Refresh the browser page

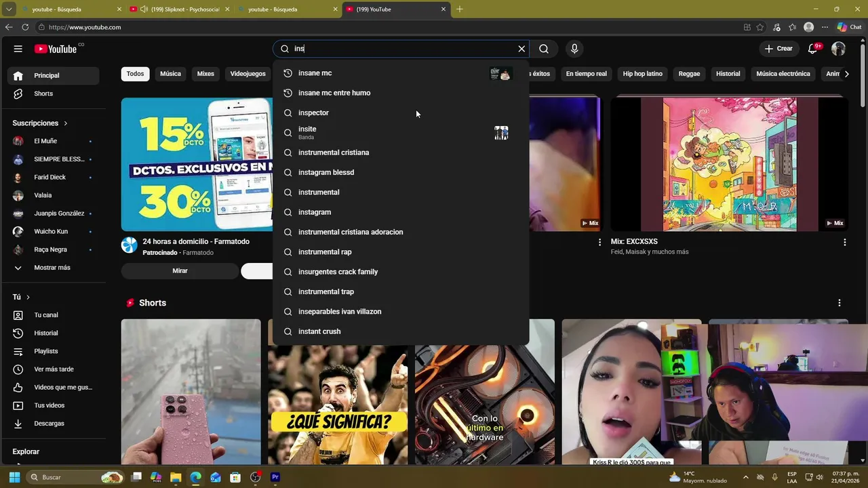[25, 27]
